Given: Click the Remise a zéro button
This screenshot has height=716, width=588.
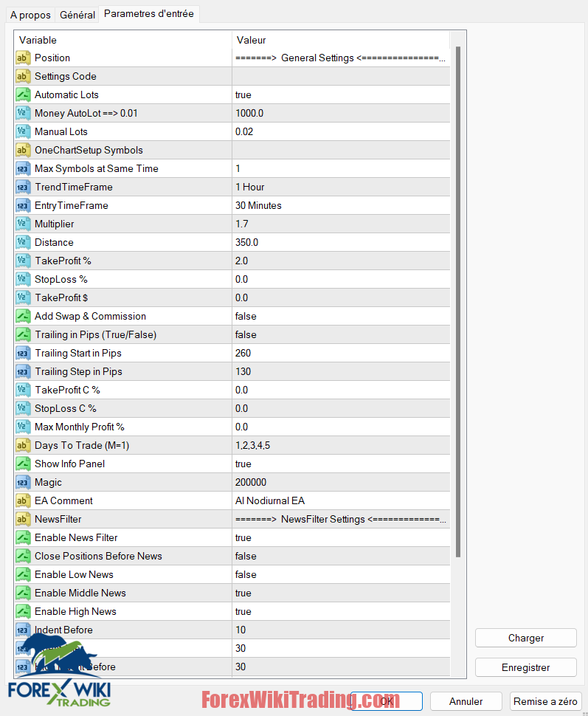Looking at the screenshot, I should (545, 701).
